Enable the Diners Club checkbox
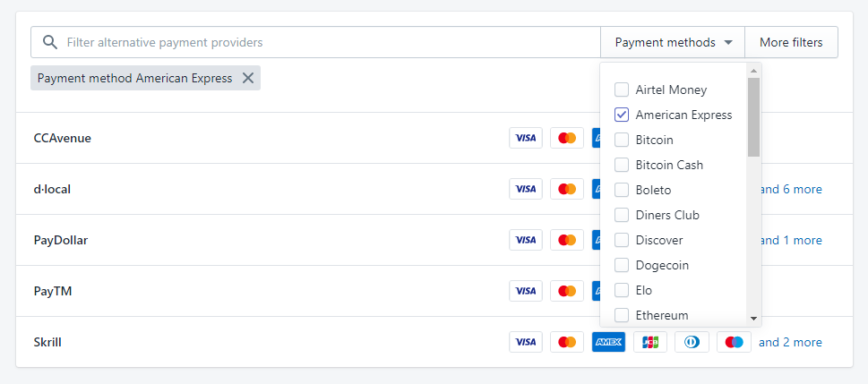 click(622, 215)
